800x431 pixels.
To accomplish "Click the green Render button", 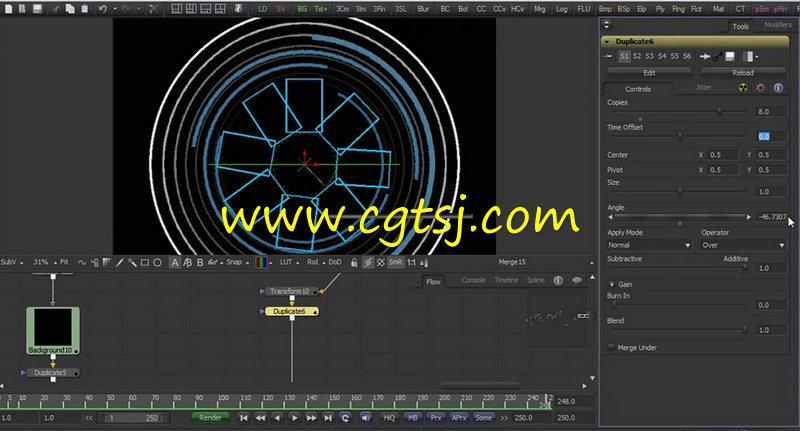I will [x=210, y=417].
